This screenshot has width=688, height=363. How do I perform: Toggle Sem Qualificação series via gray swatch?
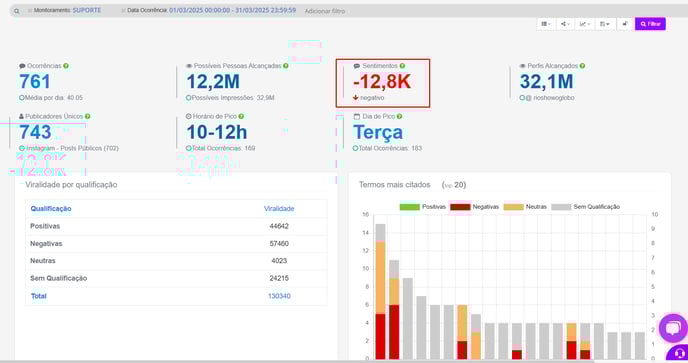tap(561, 207)
